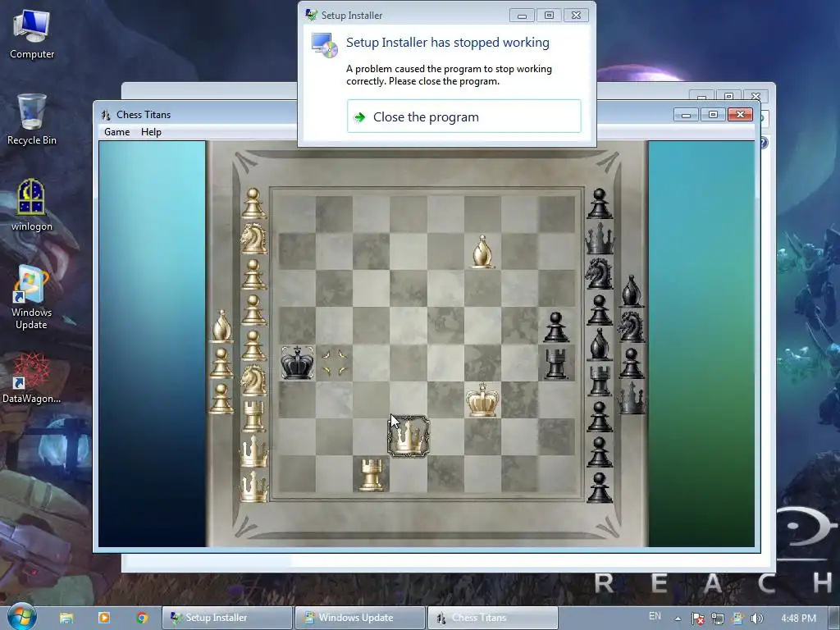Maximize the Chess Titans window
840x630 pixels.
click(x=713, y=114)
